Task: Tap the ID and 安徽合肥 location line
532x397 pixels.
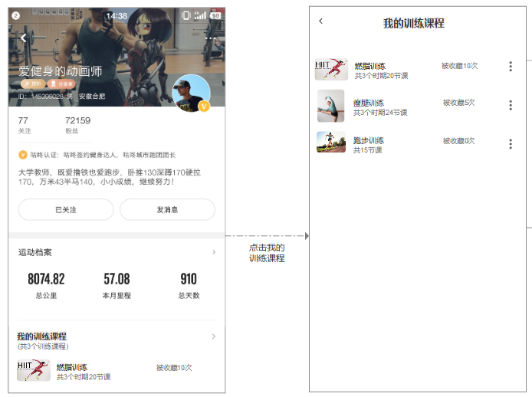Action: tap(62, 97)
